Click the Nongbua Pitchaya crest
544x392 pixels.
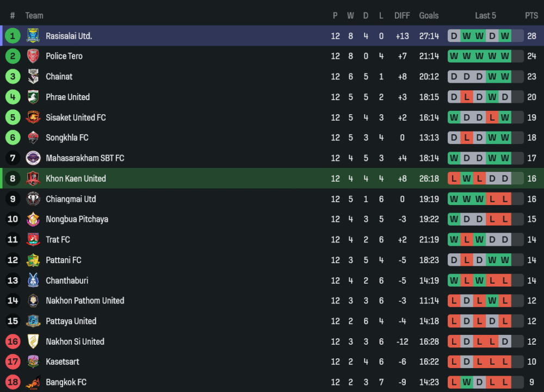click(33, 219)
